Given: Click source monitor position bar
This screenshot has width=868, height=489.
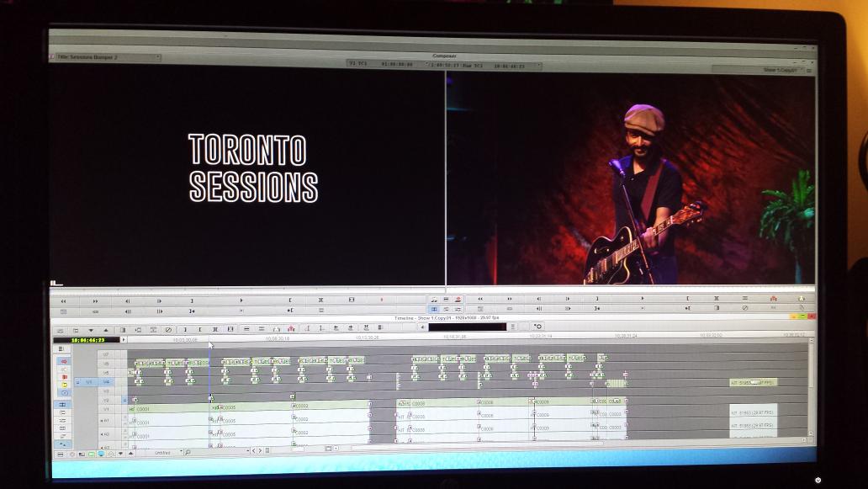Looking at the screenshot, I should [x=247, y=289].
